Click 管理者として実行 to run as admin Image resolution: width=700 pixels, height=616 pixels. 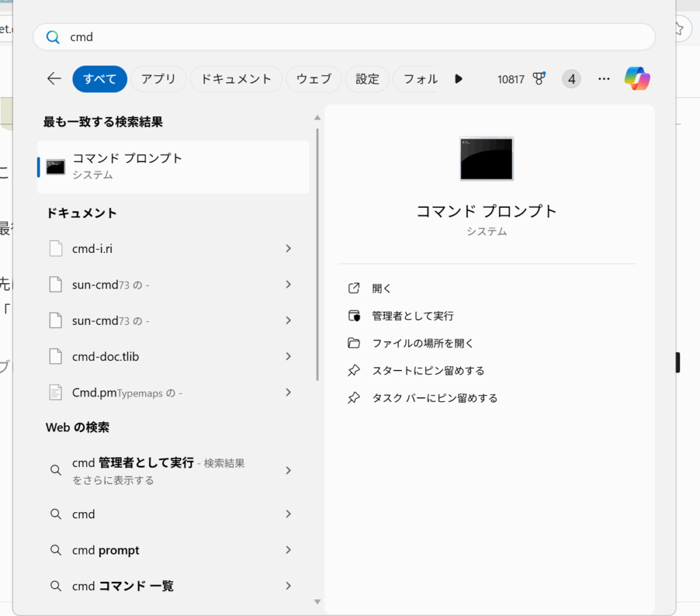[x=412, y=316]
